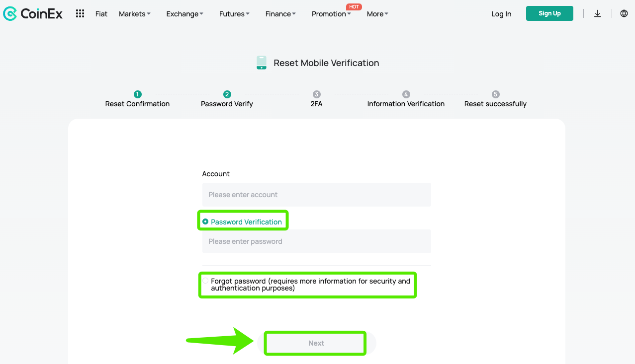
Task: Click step 3 2FA circle
Action: [317, 94]
